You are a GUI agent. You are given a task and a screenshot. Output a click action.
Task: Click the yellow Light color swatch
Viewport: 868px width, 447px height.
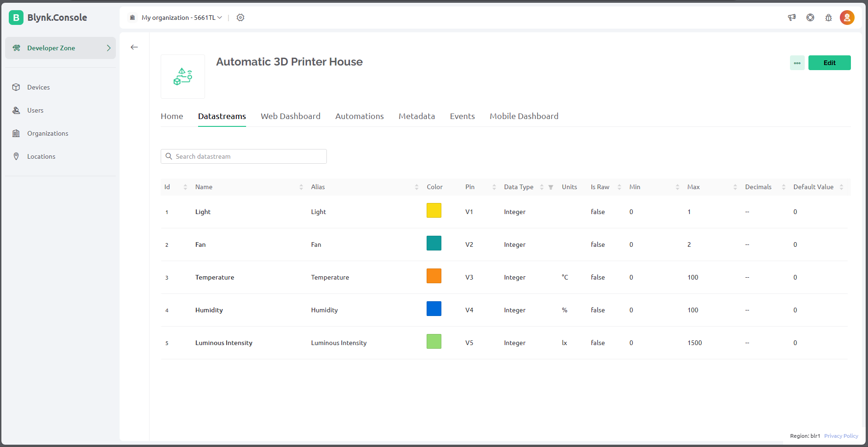pyautogui.click(x=434, y=210)
